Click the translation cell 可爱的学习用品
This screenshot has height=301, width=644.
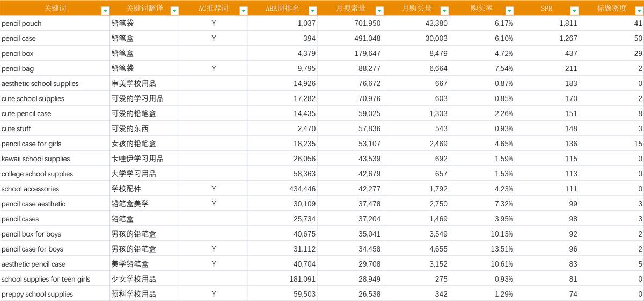(x=145, y=98)
